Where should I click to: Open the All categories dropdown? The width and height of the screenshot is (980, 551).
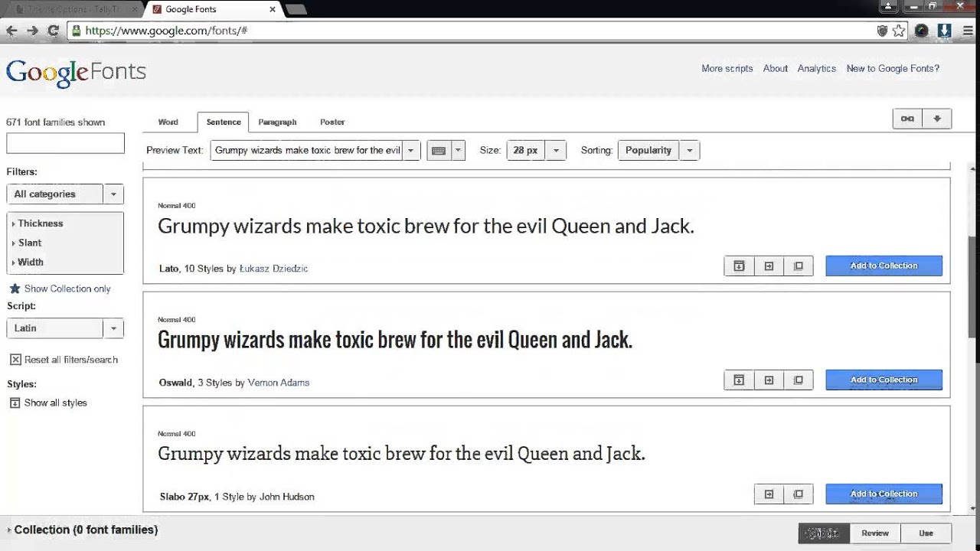tap(65, 194)
